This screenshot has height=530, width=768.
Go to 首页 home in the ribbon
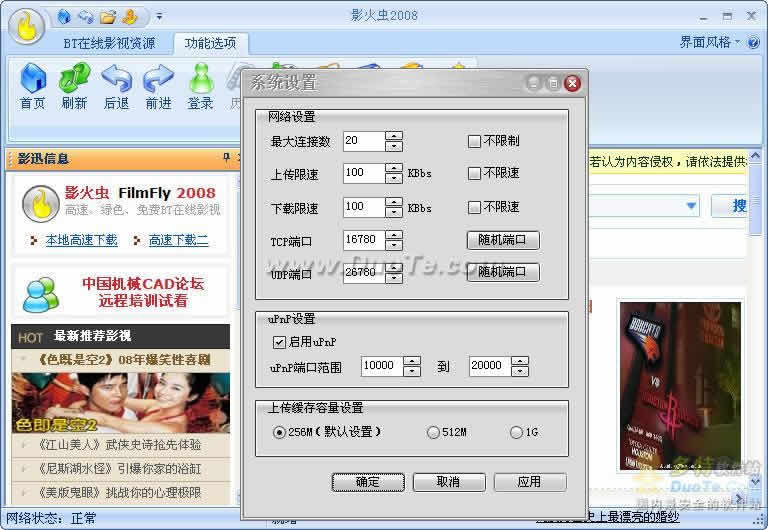pos(33,86)
